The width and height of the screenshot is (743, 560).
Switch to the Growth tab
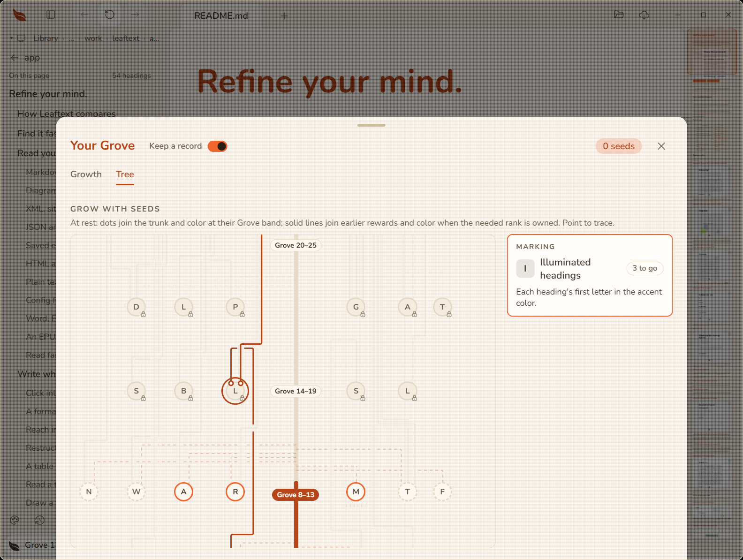[x=86, y=174]
